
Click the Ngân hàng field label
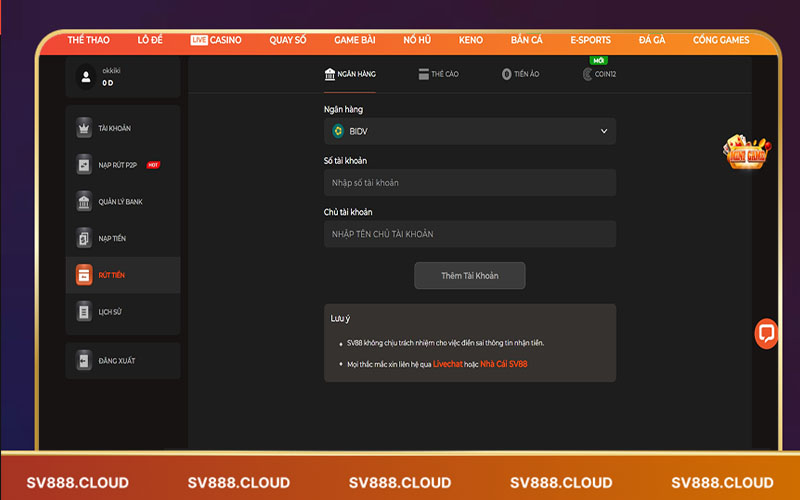click(x=343, y=109)
